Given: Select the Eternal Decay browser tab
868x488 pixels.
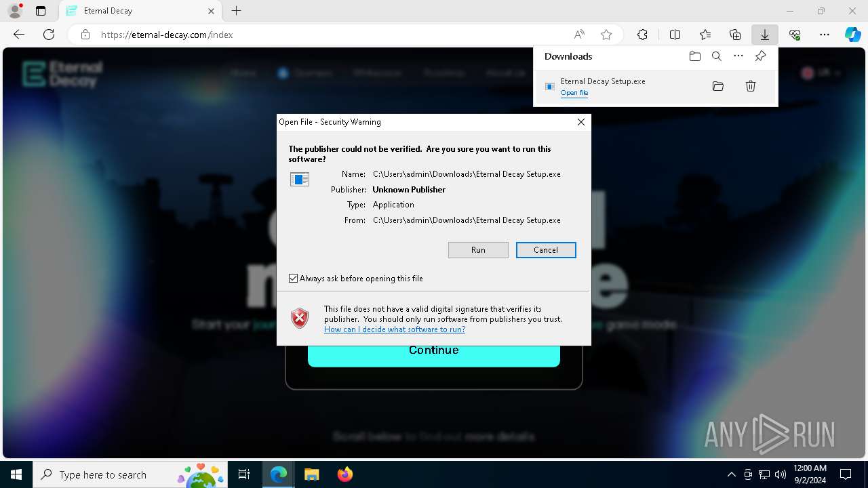Looking at the screenshot, I should 140,11.
